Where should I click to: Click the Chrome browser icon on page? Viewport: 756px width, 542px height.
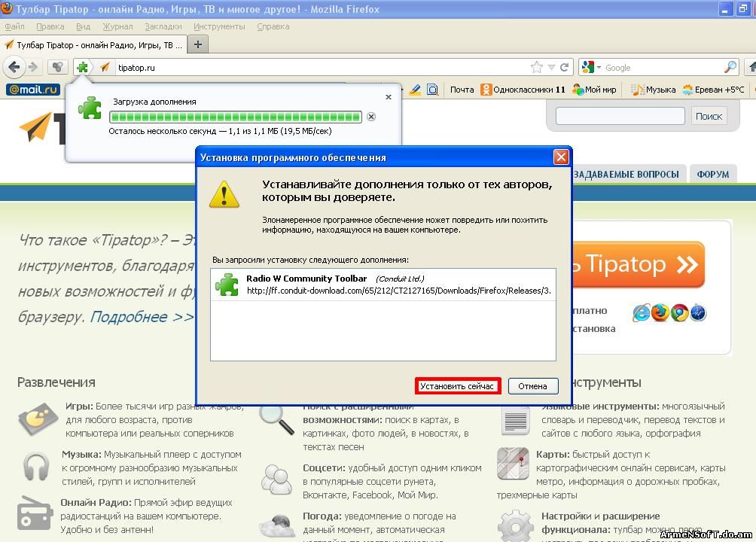[x=679, y=313]
